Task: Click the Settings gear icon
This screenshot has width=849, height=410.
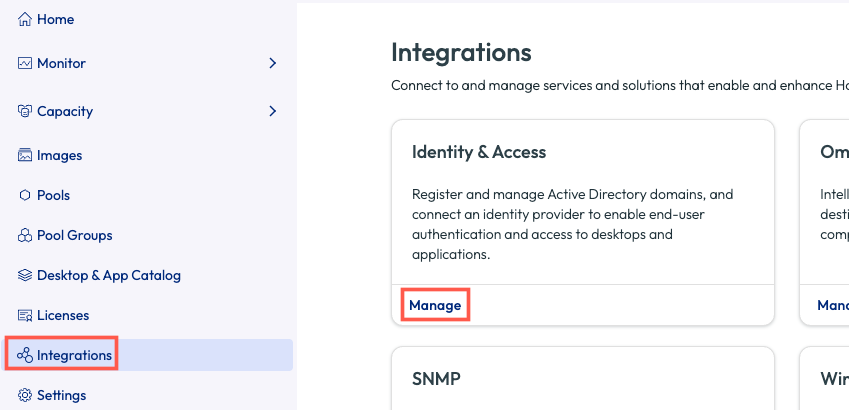Action: tap(26, 395)
